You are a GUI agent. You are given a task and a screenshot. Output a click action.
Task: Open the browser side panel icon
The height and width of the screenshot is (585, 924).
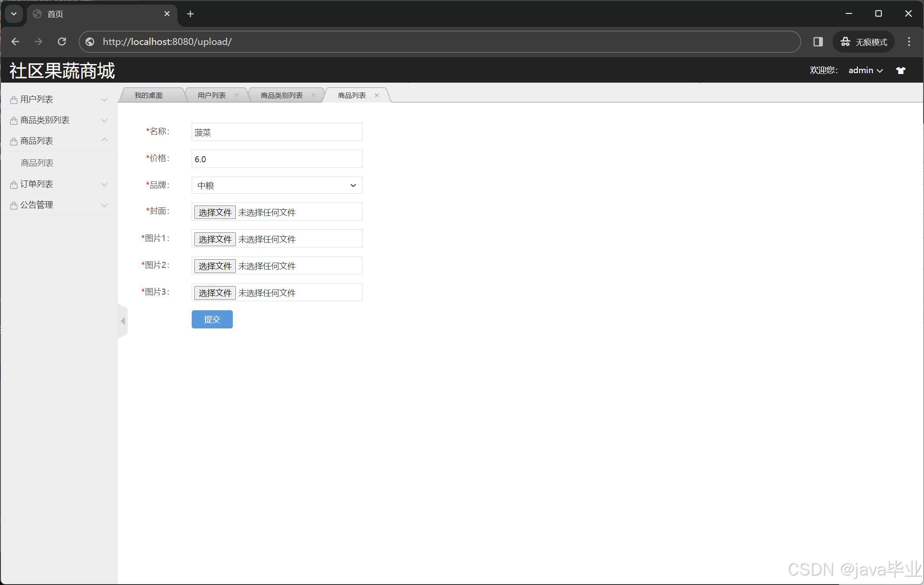click(x=818, y=42)
